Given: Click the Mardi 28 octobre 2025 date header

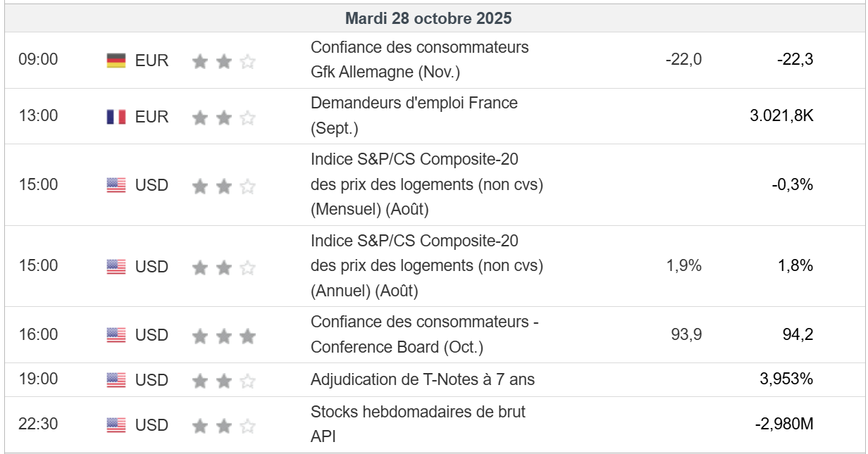Looking at the screenshot, I should [x=428, y=19].
